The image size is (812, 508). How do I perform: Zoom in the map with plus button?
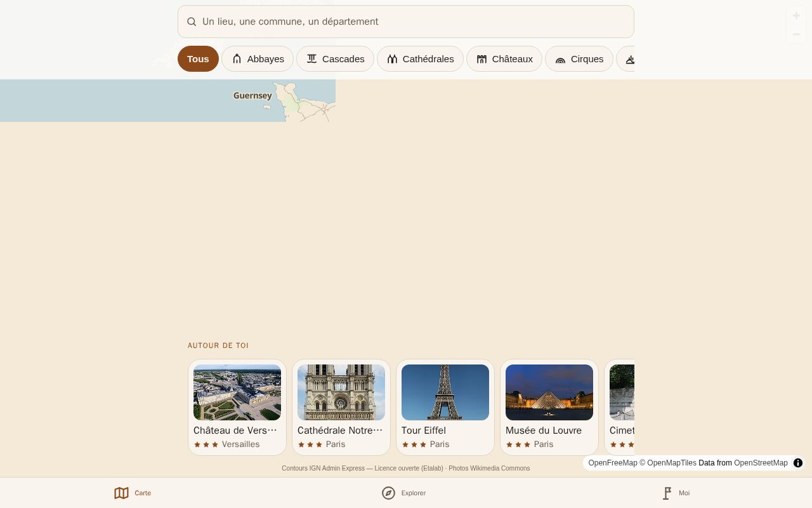pos(796,16)
